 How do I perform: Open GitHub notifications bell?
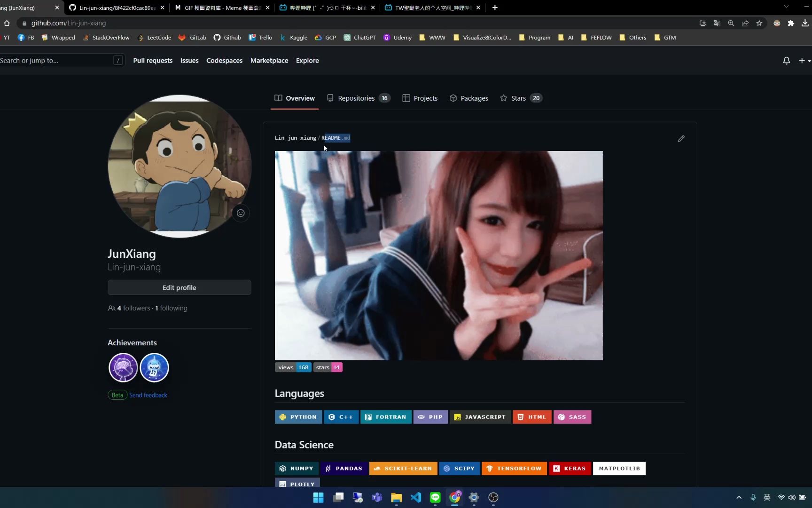point(787,61)
